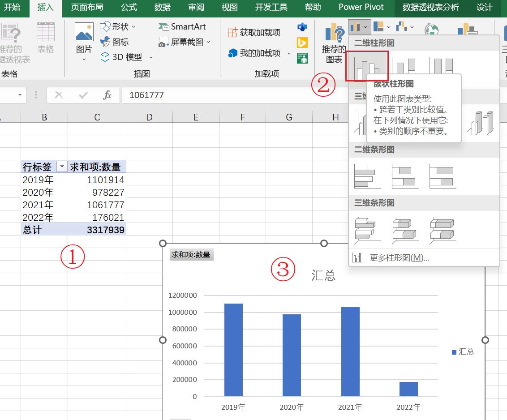Expand the waterfall chart dropdown arrow

pyautogui.click(x=412, y=27)
